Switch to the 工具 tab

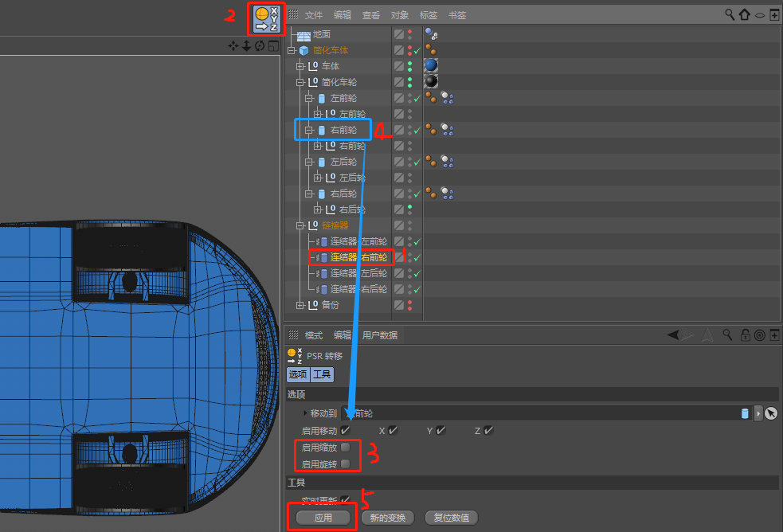tap(322, 374)
